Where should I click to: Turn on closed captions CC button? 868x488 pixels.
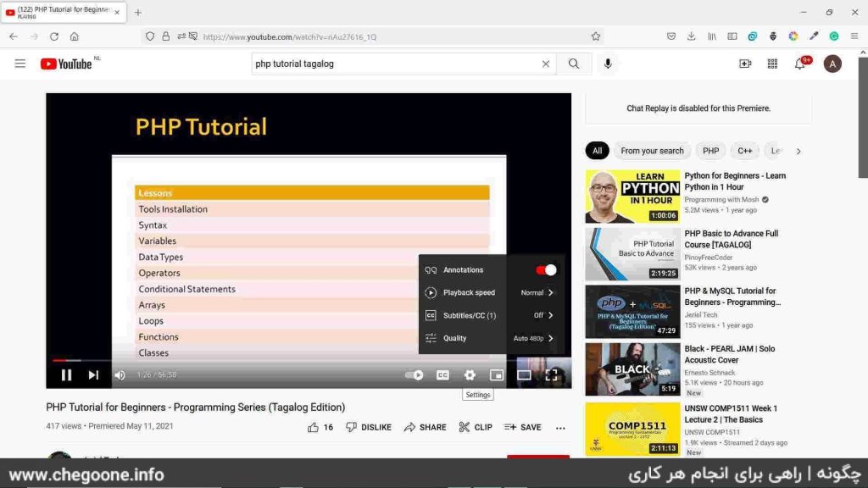[442, 375]
